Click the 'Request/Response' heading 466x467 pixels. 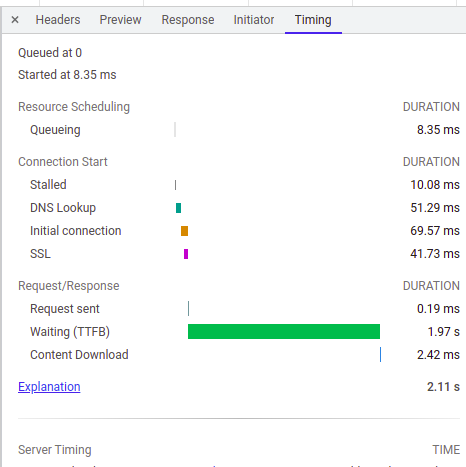pyautogui.click(x=69, y=286)
